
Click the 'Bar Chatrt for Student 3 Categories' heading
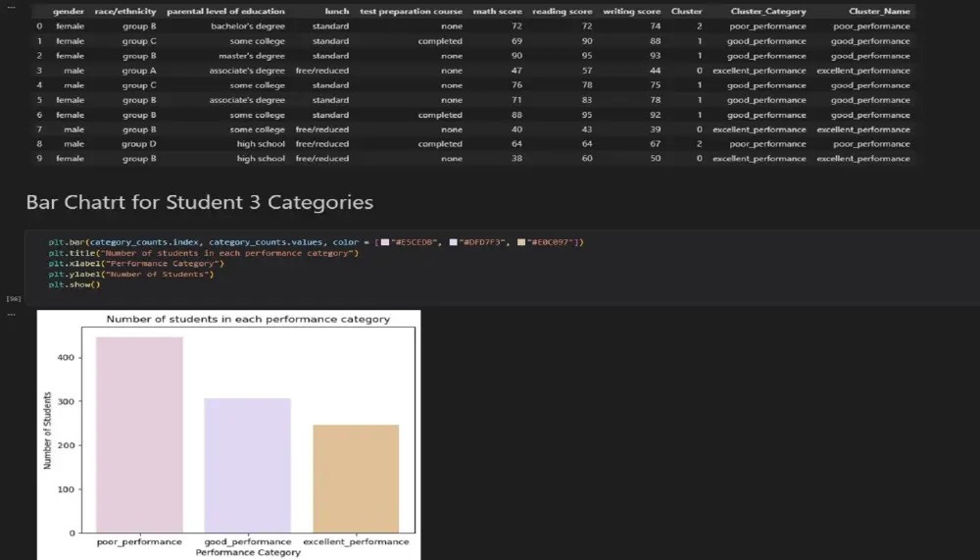point(199,202)
